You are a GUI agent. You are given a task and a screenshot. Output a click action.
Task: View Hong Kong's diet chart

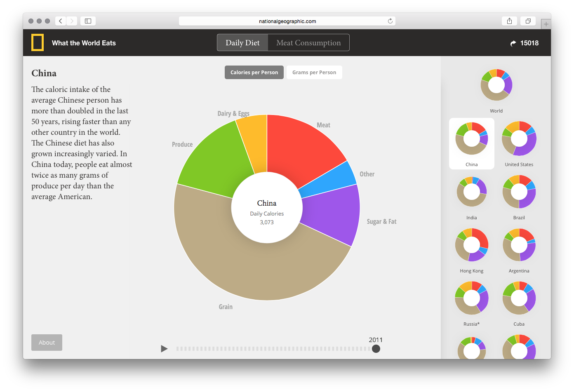coord(471,245)
